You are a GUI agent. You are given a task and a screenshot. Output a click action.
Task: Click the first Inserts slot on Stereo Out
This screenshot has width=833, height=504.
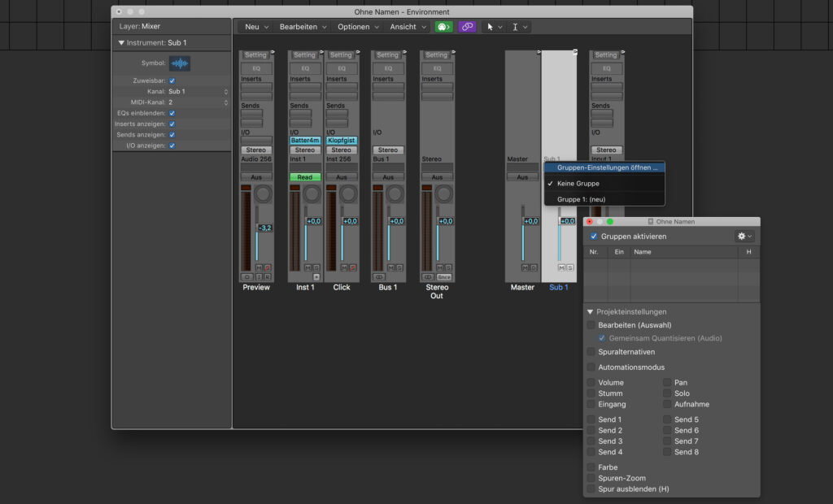(437, 87)
